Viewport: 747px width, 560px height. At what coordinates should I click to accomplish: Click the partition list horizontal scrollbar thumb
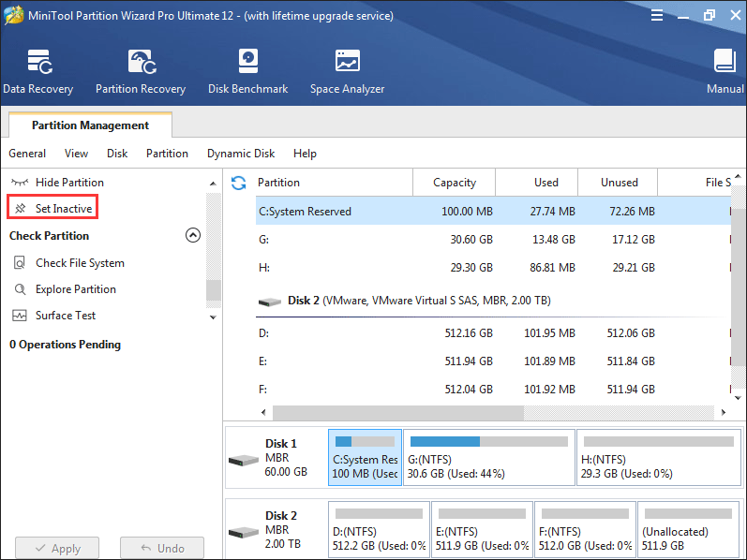click(x=397, y=412)
